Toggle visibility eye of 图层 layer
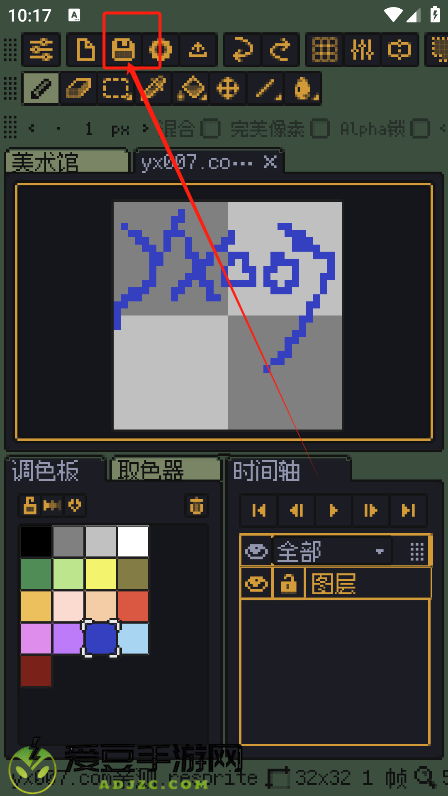This screenshot has height=796, width=448. pyautogui.click(x=257, y=583)
